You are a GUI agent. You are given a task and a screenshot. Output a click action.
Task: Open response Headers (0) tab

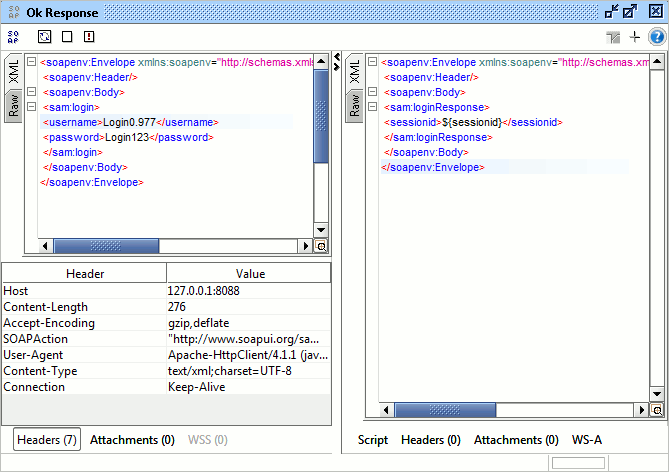click(431, 440)
